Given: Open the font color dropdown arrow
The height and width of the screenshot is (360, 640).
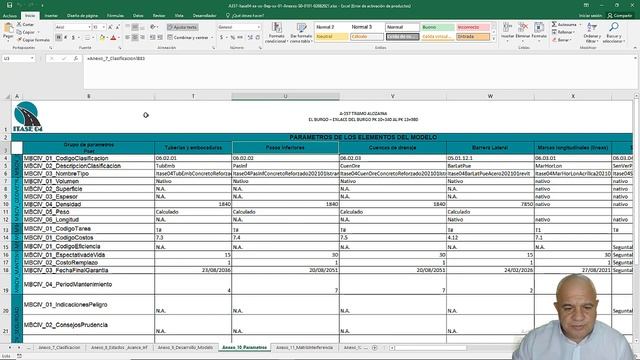Looking at the screenshot, I should [118, 38].
